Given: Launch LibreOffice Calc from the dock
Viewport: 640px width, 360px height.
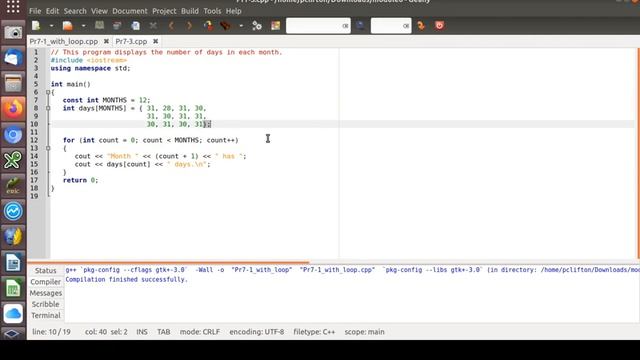Looking at the screenshot, I should click(13, 289).
